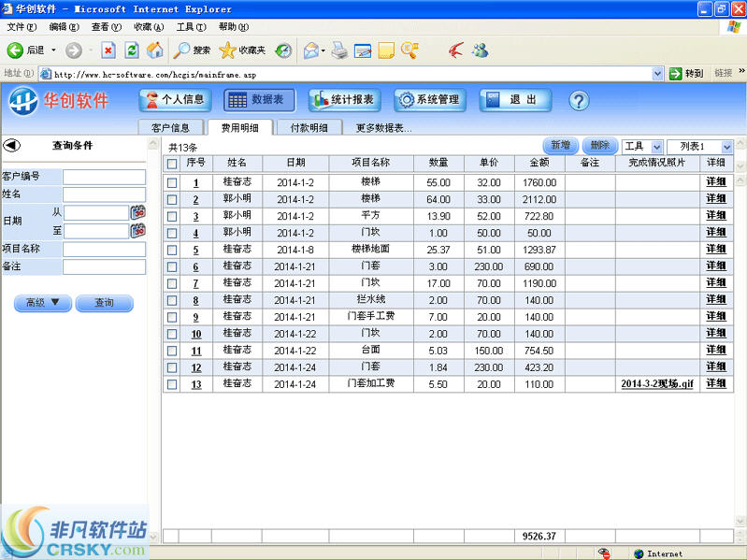747x560 pixels.
Task: Open the 工具 dropdown
Action: (x=642, y=147)
